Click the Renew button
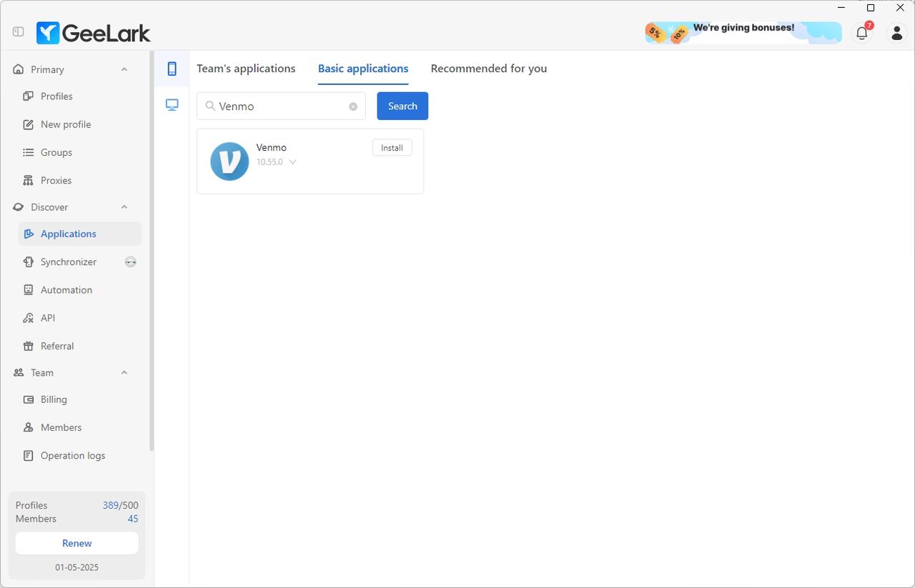The image size is (915, 588). [x=77, y=543]
